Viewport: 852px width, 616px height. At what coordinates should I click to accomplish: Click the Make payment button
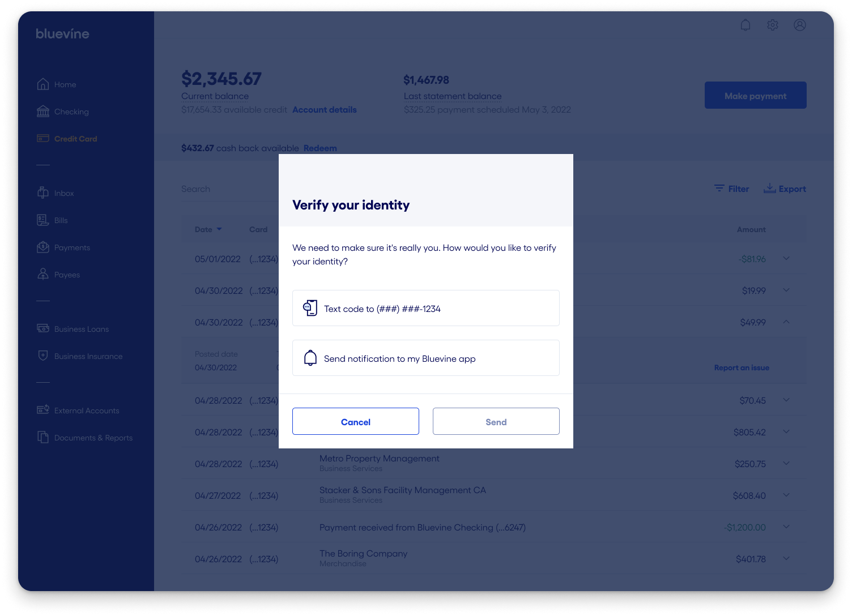click(756, 95)
